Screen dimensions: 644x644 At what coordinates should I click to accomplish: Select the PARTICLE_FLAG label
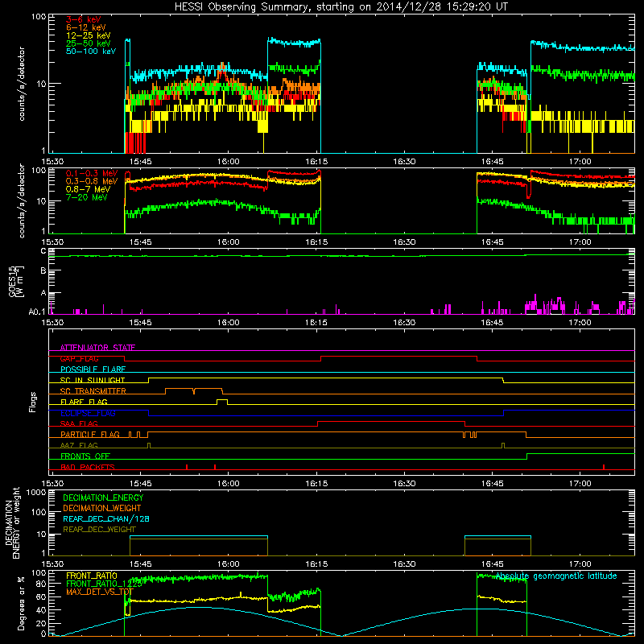pyautogui.click(x=90, y=435)
